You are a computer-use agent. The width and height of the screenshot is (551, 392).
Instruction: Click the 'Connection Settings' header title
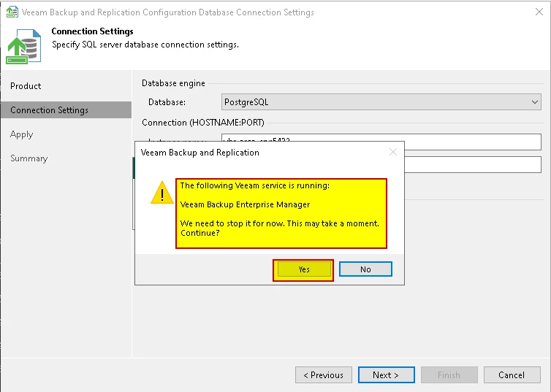click(92, 31)
